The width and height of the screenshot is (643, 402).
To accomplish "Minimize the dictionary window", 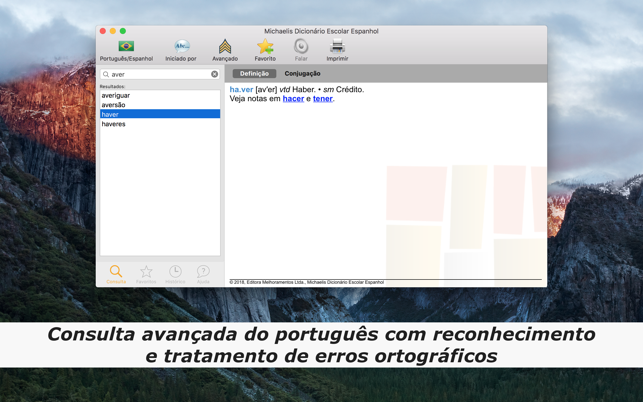I will 113,31.
